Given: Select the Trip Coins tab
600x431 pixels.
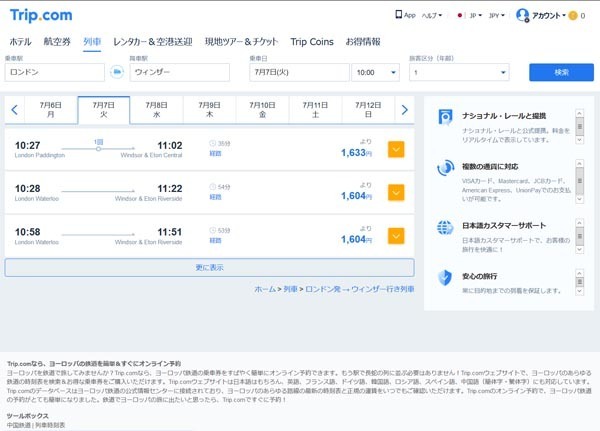Looking at the screenshot, I should [x=312, y=42].
